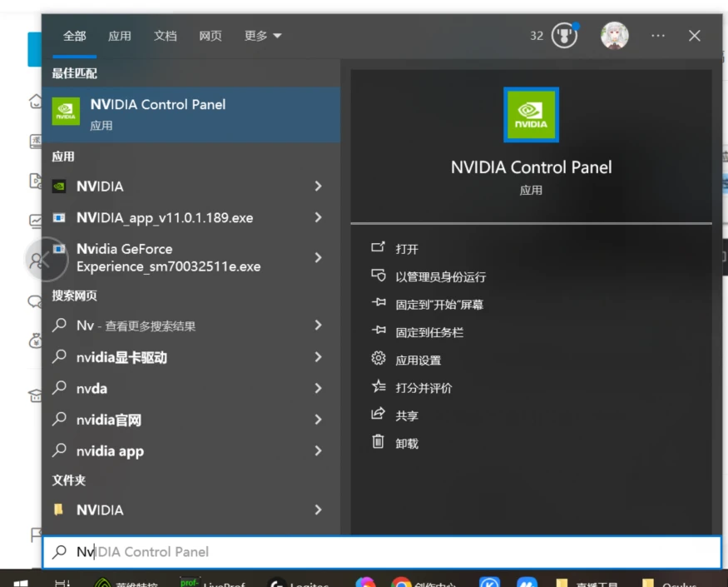Image resolution: width=728 pixels, height=587 pixels.
Task: Click pin icon beside 固定到开始屏幕
Action: 379,302
